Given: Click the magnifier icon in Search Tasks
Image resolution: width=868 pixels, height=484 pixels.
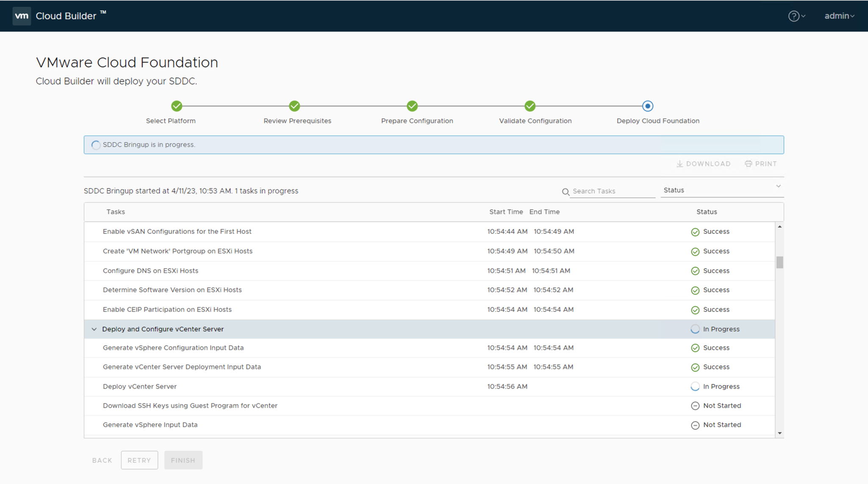Looking at the screenshot, I should [x=565, y=192].
